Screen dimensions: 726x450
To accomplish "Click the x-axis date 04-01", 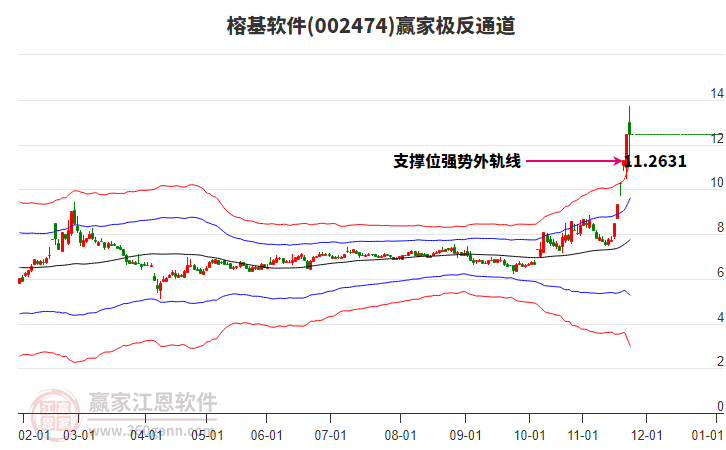I will click(x=146, y=436).
